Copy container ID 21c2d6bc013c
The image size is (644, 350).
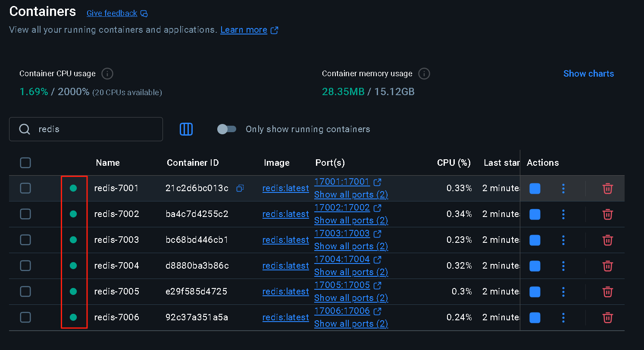click(x=240, y=188)
